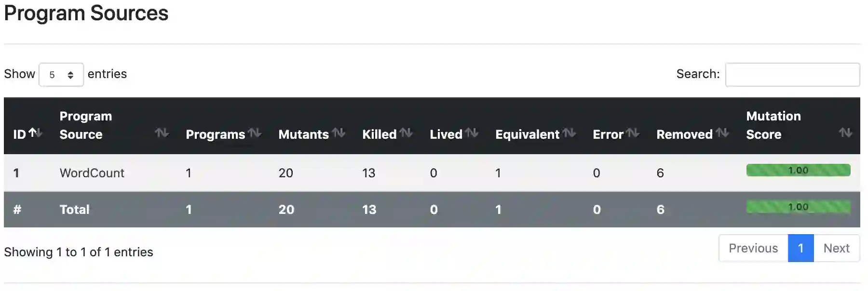The width and height of the screenshot is (868, 291).
Task: Click the Total row label
Action: coord(75,210)
